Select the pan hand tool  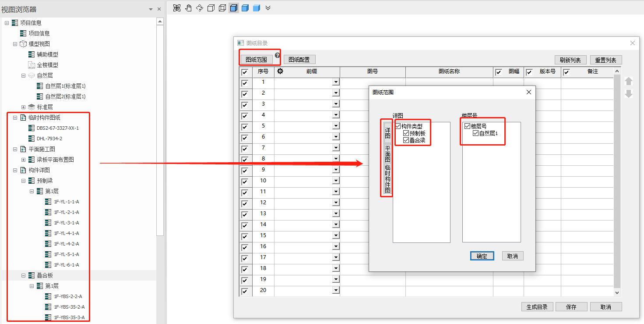pos(188,8)
